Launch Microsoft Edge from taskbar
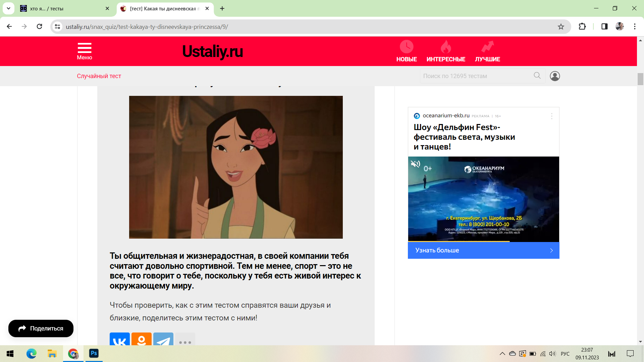 [x=31, y=354]
